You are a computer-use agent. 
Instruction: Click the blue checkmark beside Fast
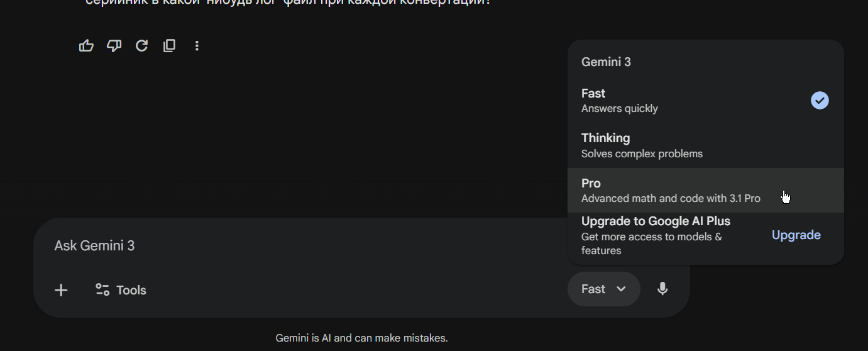coord(820,101)
